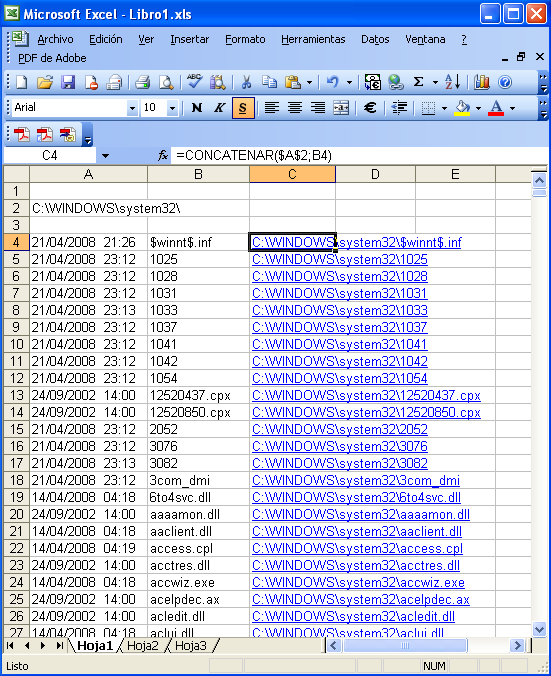The image size is (551, 676).
Task: Open the Edición menu
Action: pyautogui.click(x=106, y=39)
